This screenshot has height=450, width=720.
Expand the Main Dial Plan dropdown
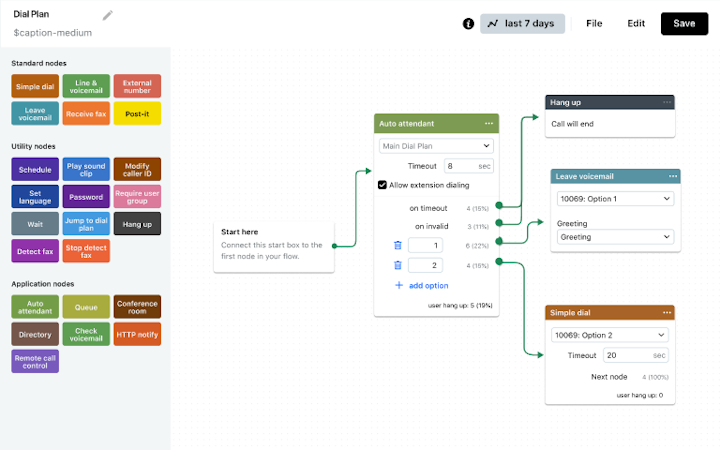point(436,146)
